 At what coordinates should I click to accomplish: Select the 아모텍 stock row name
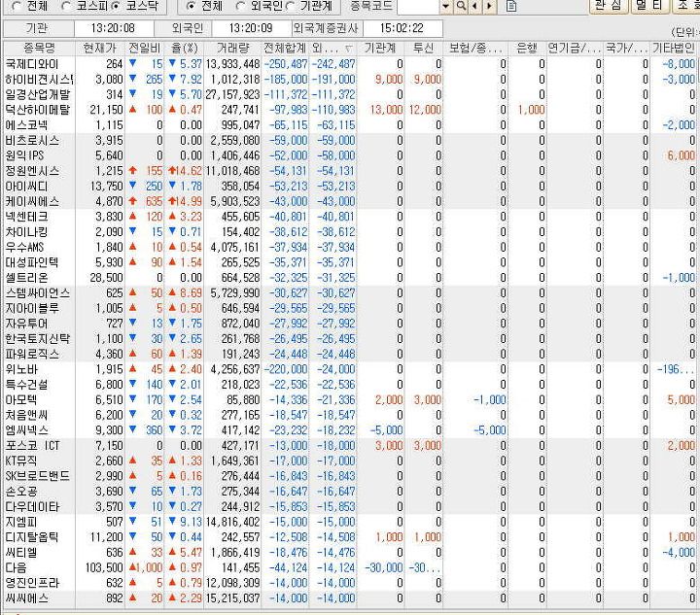point(21,400)
